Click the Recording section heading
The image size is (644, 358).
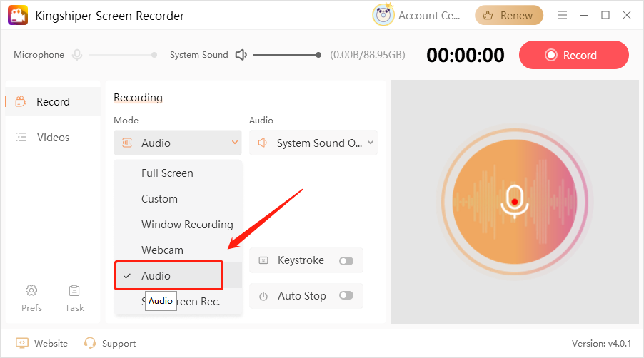point(138,98)
